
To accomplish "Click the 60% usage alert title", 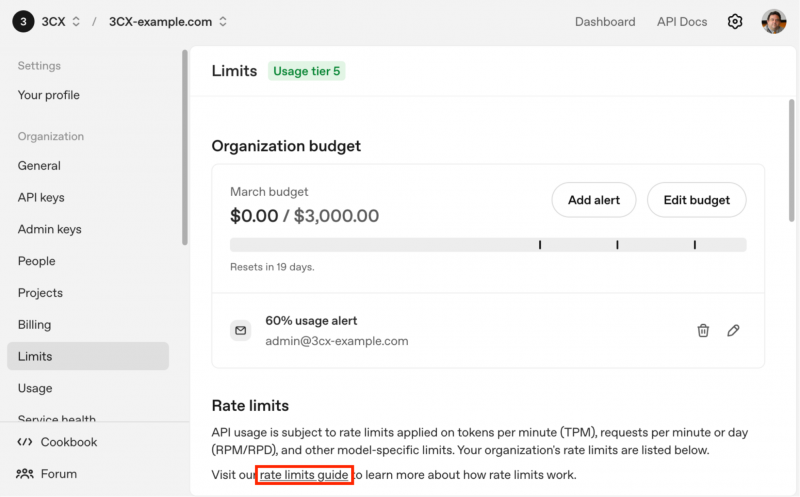I will click(311, 320).
